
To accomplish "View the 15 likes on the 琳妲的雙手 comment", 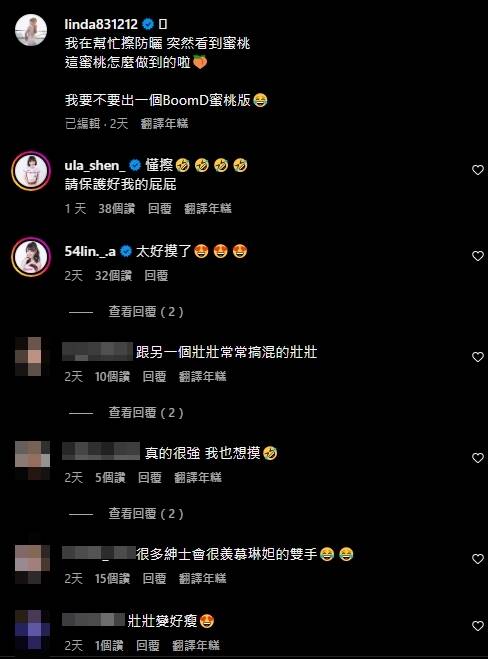I will (112, 578).
